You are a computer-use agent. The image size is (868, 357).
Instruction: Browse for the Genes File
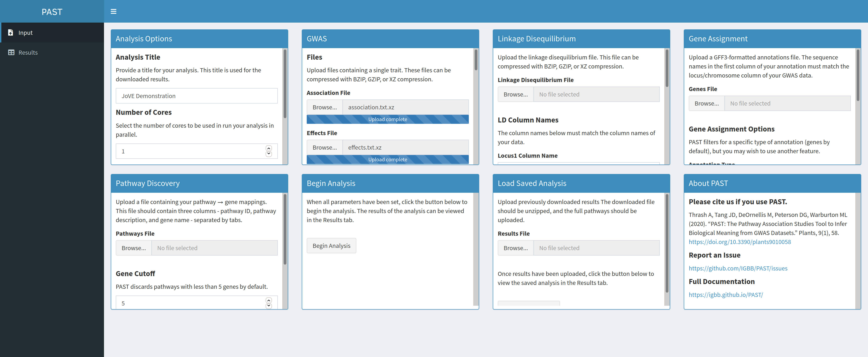pyautogui.click(x=706, y=104)
